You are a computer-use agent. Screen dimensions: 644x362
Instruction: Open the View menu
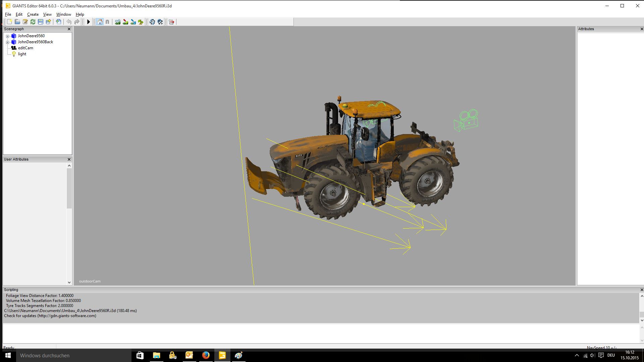(47, 14)
